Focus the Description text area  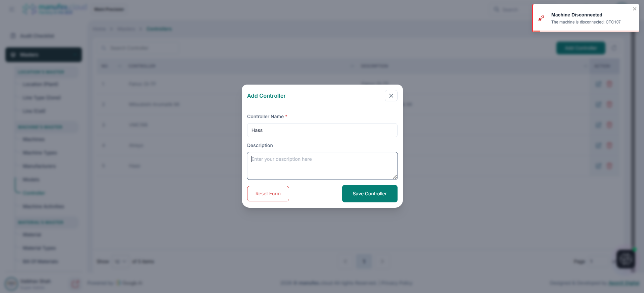tap(322, 166)
